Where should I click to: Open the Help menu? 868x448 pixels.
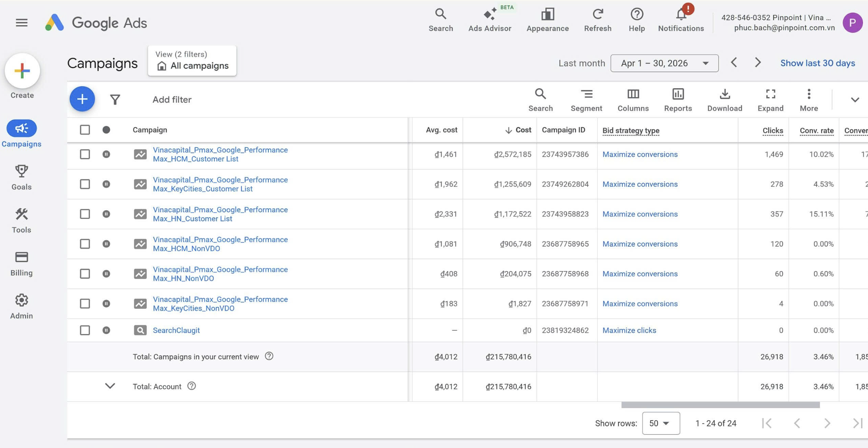click(x=637, y=20)
